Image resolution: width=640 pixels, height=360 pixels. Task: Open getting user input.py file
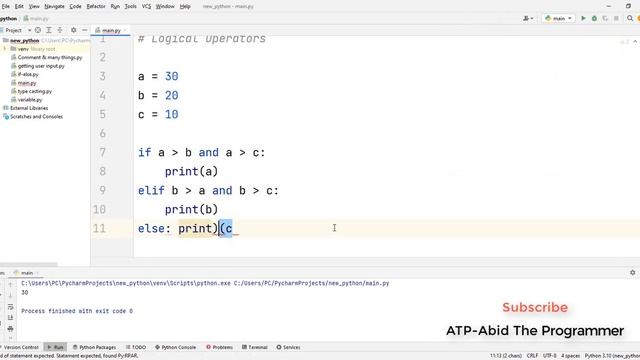click(x=41, y=66)
